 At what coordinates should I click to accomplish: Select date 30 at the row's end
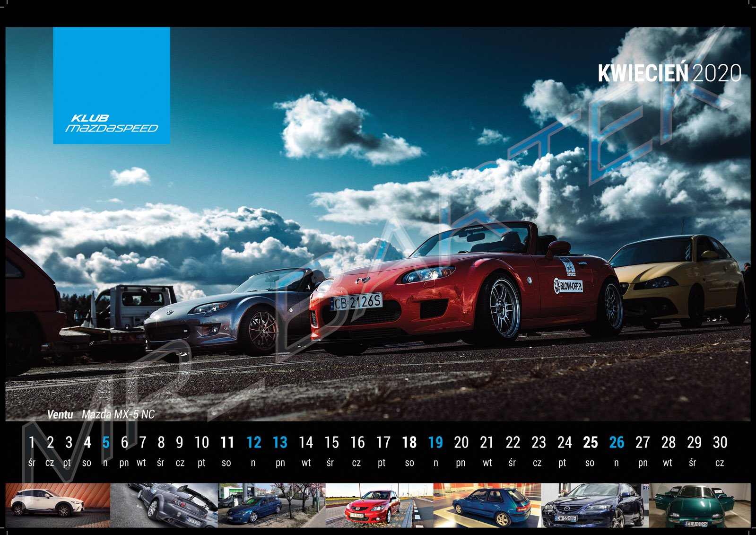(720, 443)
